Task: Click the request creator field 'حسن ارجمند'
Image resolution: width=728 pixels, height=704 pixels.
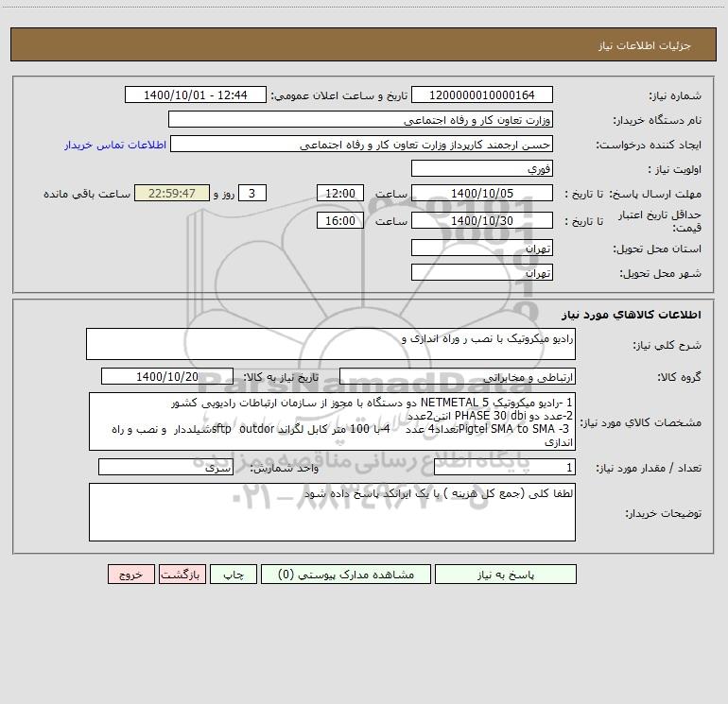Action: tap(361, 144)
